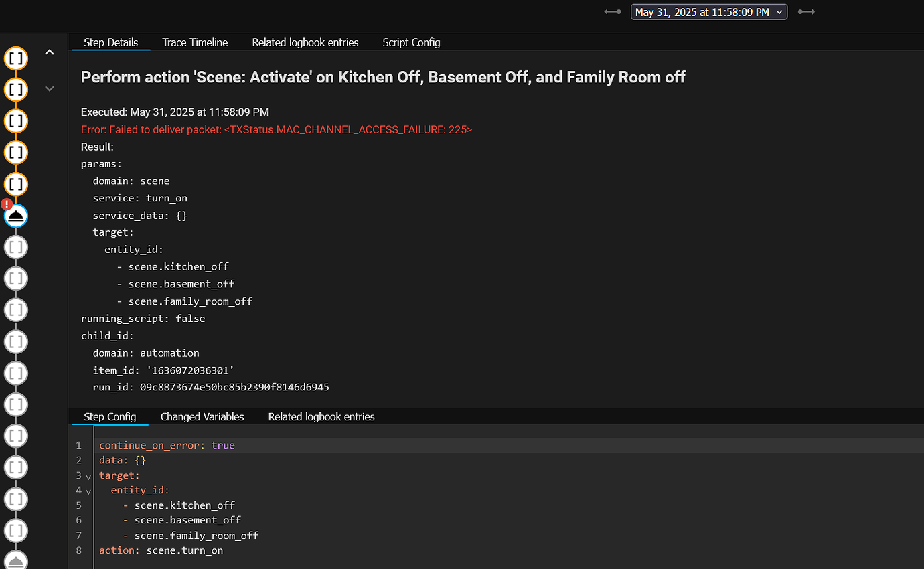Screen dimensions: 924x569
Task: Switch to the Trace Timeline tab
Action: pos(195,42)
